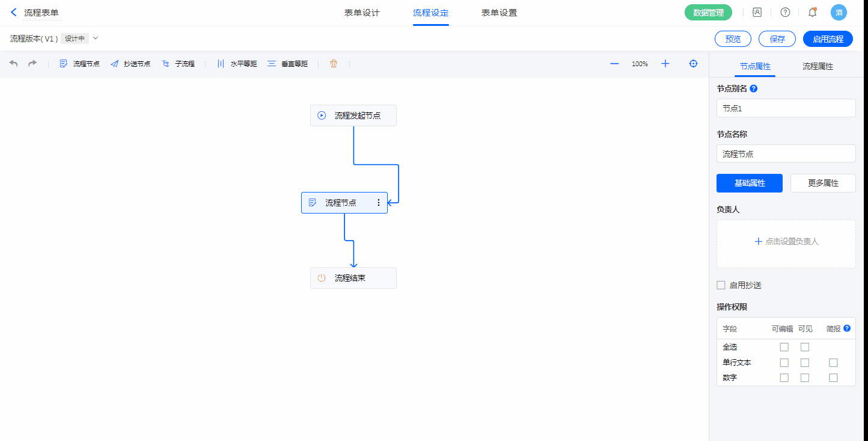The width and height of the screenshot is (868, 441).
Task: Check 全选 editable checkbox
Action: pos(784,347)
